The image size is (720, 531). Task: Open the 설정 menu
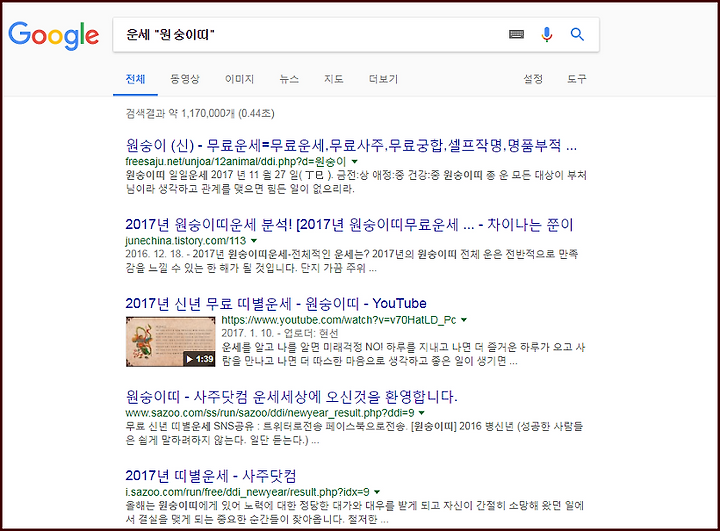click(x=533, y=79)
